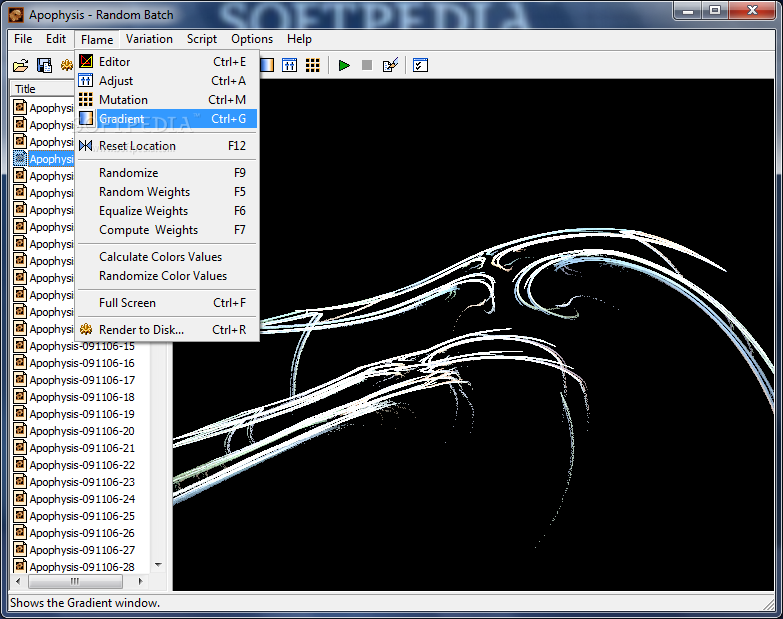Select Apophysis-091106-21 in the list

pyautogui.click(x=82, y=448)
